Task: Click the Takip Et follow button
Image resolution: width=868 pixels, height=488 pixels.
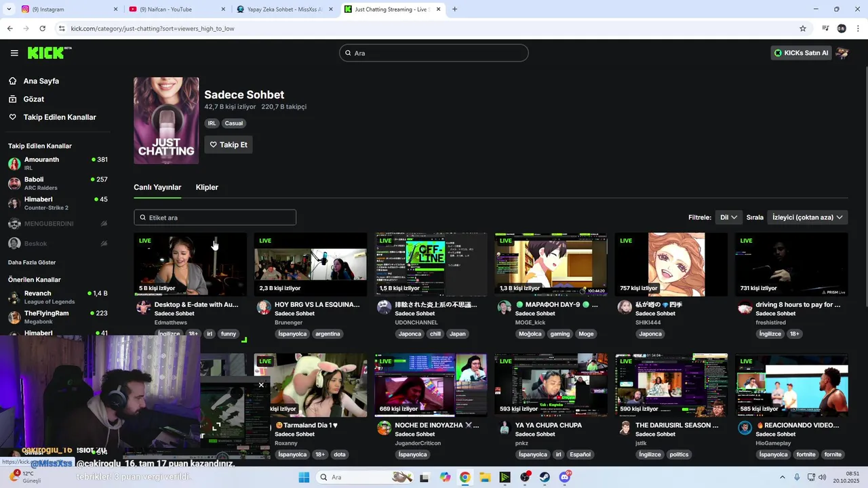Action: click(229, 144)
